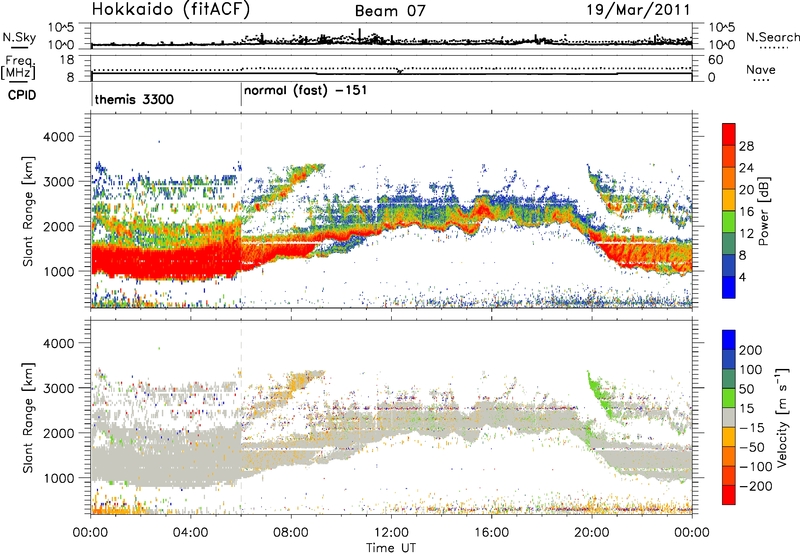This screenshot has height=554, width=800.
Task: Click the 20:00 time tick label
Action: (x=591, y=533)
